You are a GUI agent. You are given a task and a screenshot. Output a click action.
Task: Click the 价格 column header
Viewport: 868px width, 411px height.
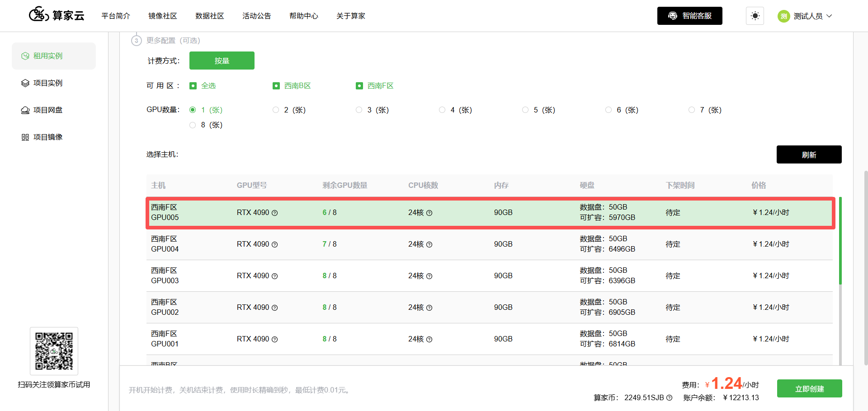click(x=759, y=186)
